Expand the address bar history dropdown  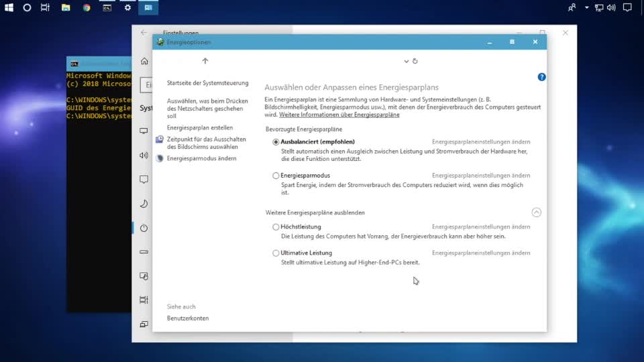click(407, 61)
